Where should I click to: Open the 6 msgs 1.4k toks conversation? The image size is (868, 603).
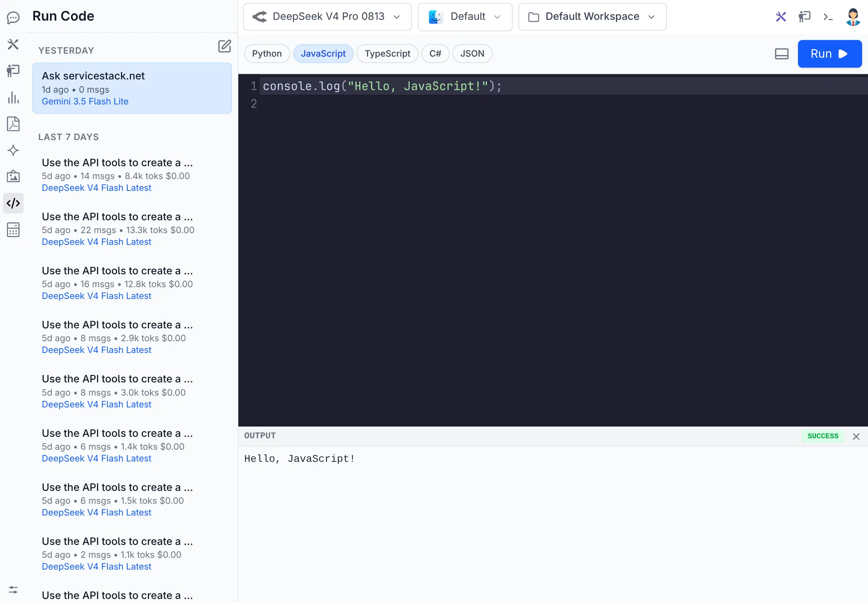[132, 446]
